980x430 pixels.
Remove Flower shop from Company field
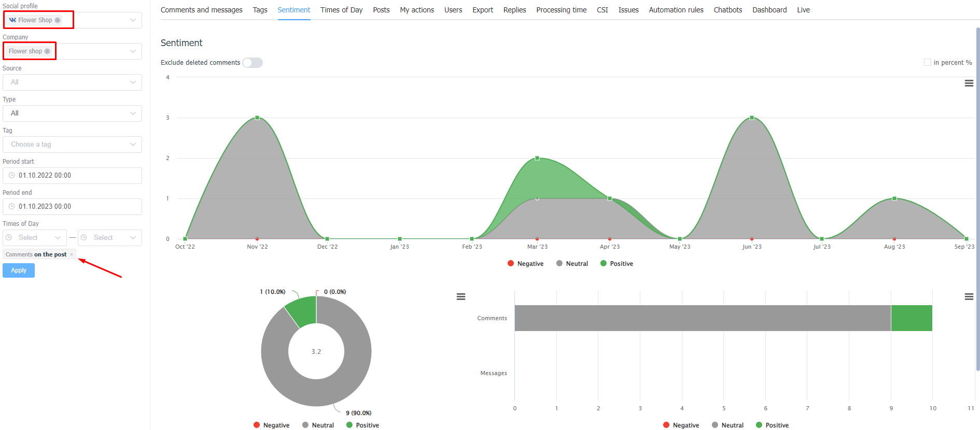pyautogui.click(x=47, y=51)
